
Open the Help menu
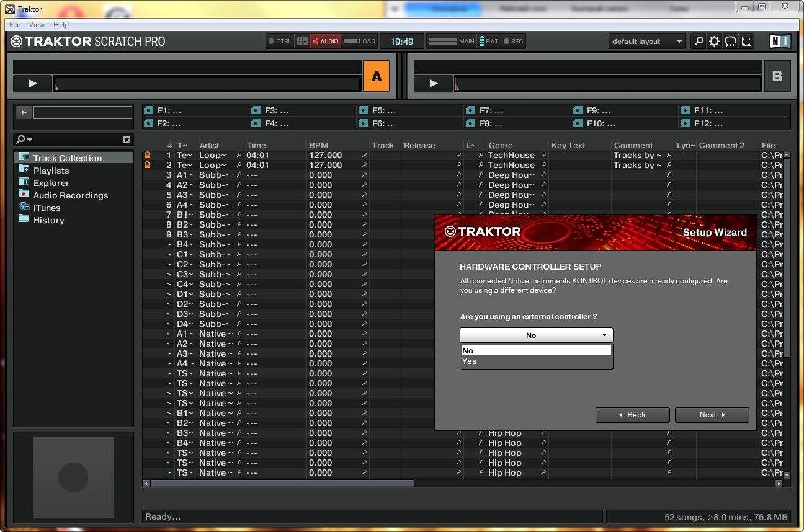pos(61,25)
